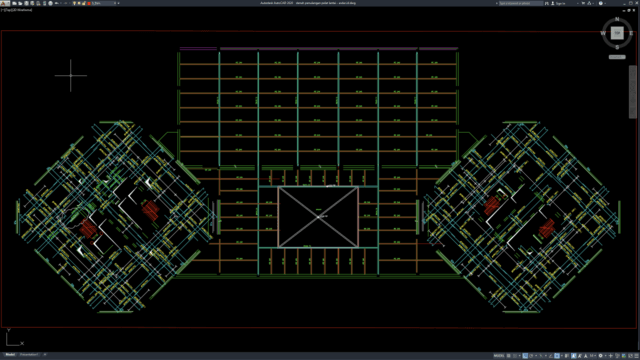Expand the Workspace switching dropdown arrow
This screenshot has height=360, width=640.
pos(606,356)
